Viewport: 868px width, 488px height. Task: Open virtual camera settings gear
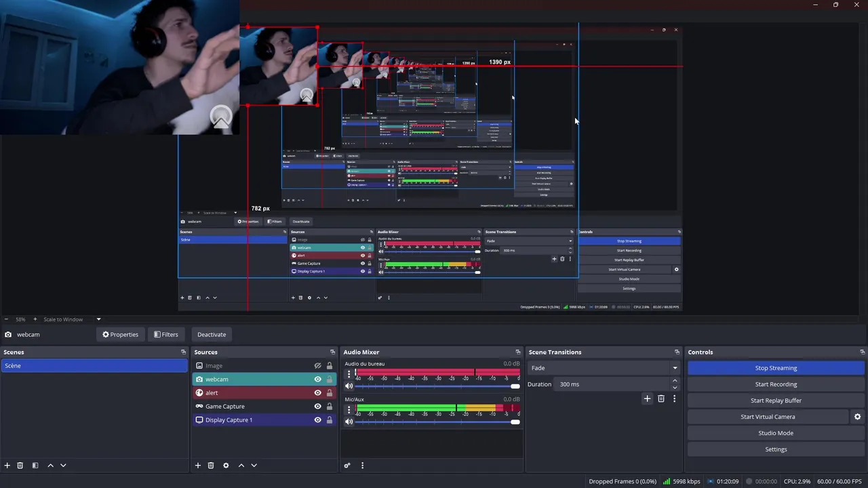tap(857, 417)
